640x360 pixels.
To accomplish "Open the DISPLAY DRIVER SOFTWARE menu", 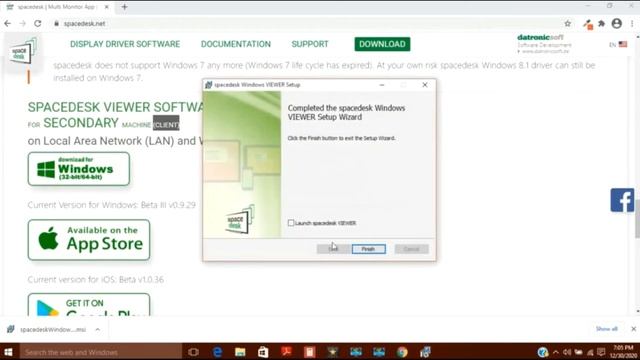I will [125, 44].
